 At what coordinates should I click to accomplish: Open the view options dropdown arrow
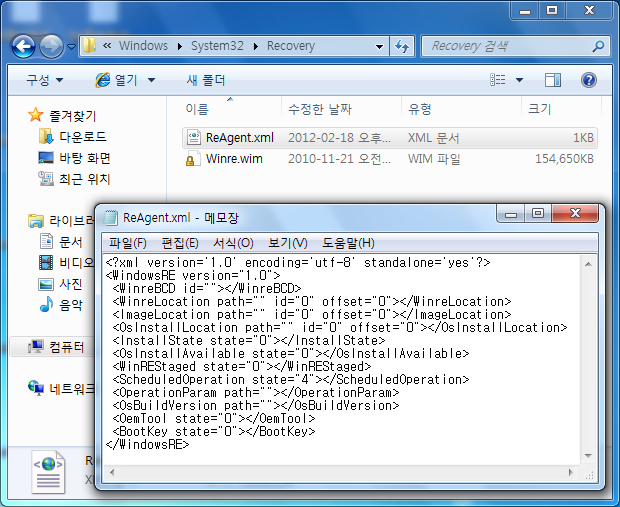tap(519, 80)
